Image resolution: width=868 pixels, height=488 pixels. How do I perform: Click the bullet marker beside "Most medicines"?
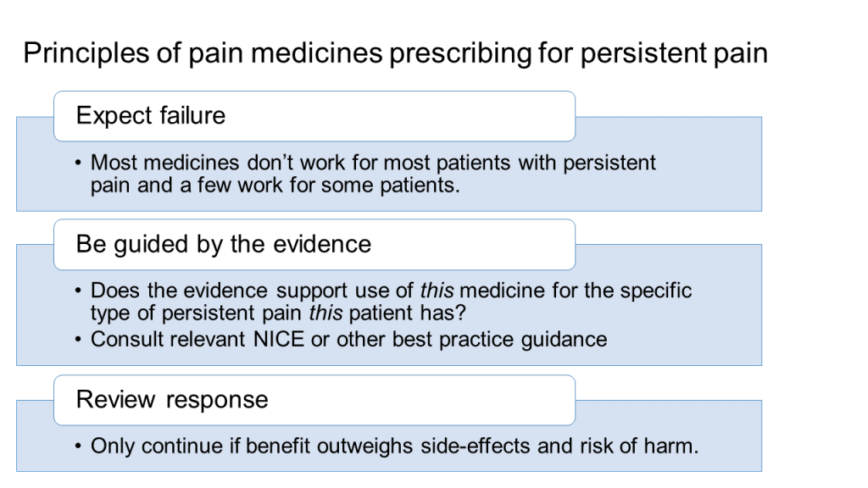tap(78, 164)
